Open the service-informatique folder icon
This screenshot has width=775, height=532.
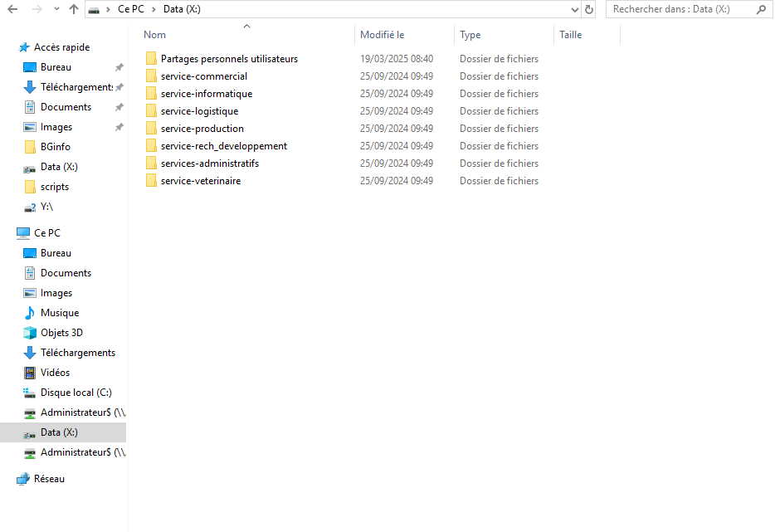pyautogui.click(x=151, y=94)
